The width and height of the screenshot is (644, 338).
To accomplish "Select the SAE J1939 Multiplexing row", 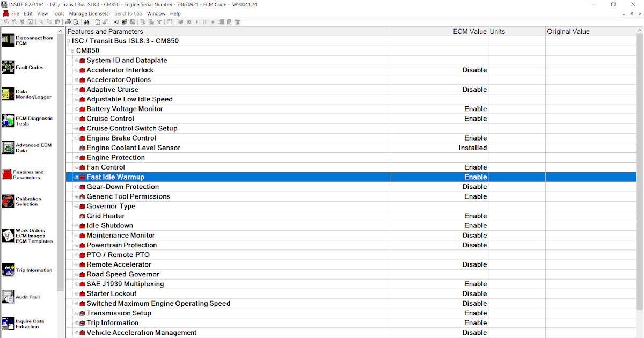I will [351, 284].
